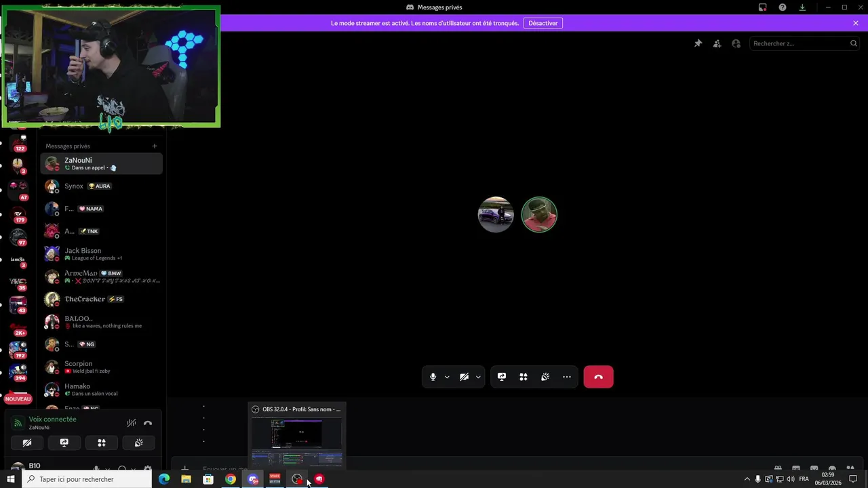Disconnect from voice in Voix connectée panel
868x488 pixels.
point(148,423)
